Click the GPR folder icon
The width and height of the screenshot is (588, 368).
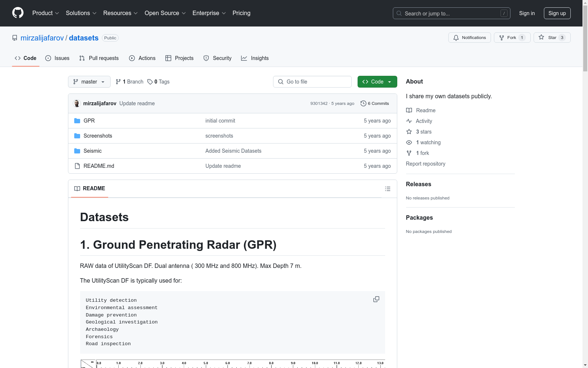[x=77, y=121]
